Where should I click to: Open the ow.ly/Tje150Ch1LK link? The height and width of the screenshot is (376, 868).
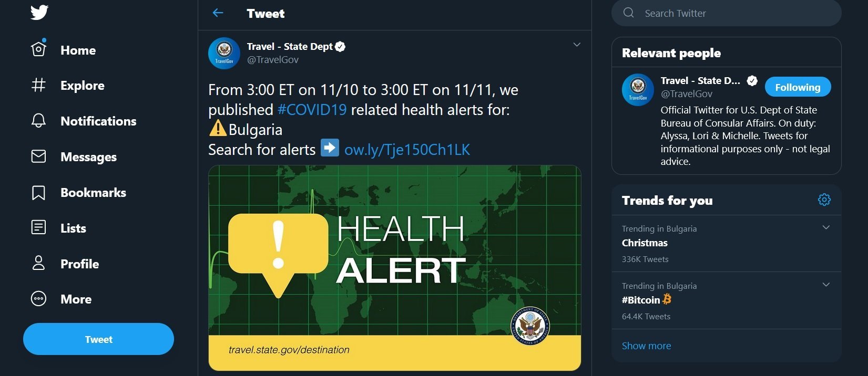click(x=407, y=150)
